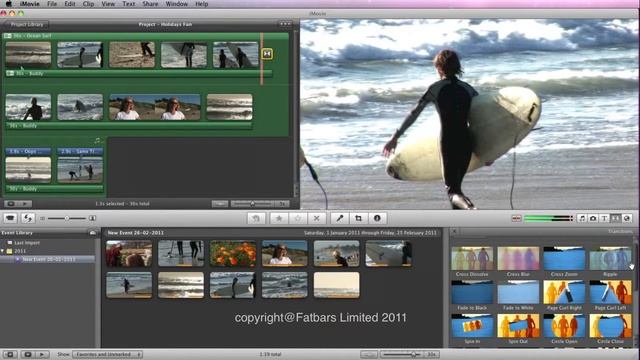The image size is (640, 360).
Task: Play selected event from beginning at bottom
Action: pos(42,354)
